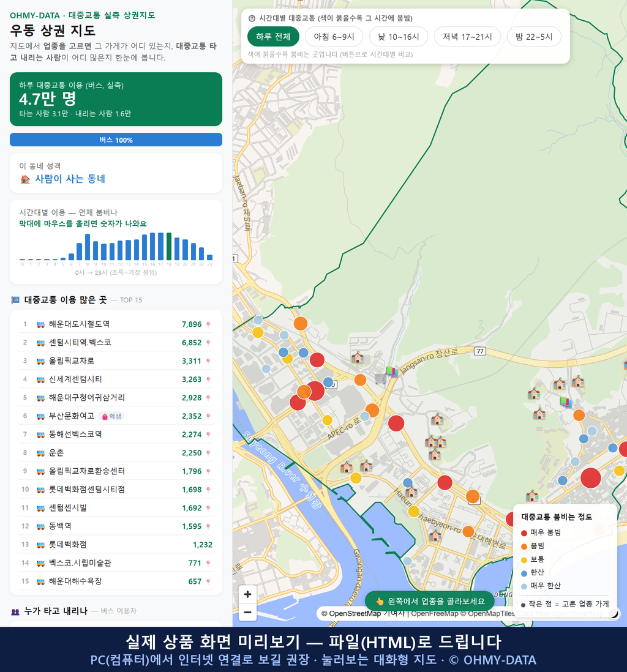Click the 사람이 사는 동네 label
The width and height of the screenshot is (627, 672).
click(x=70, y=179)
